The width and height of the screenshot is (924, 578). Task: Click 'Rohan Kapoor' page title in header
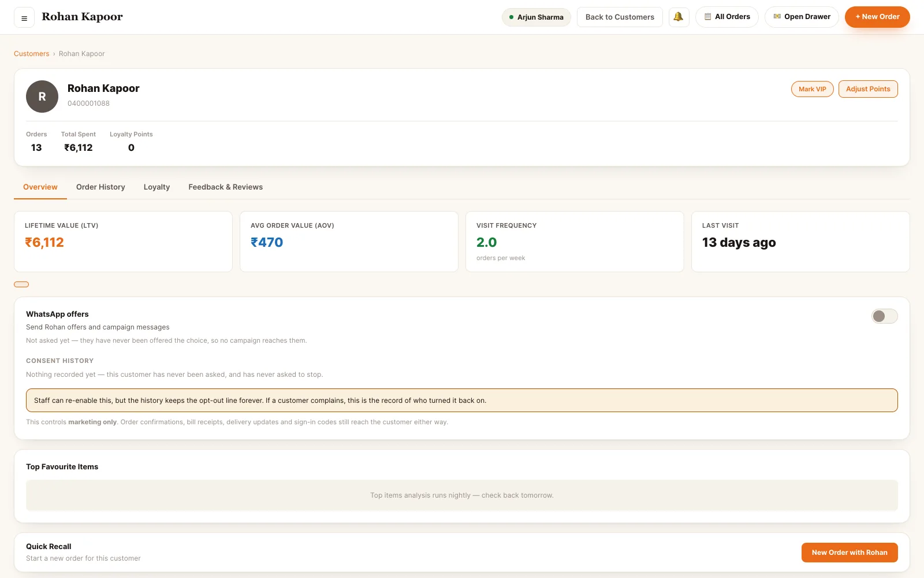[x=82, y=17]
